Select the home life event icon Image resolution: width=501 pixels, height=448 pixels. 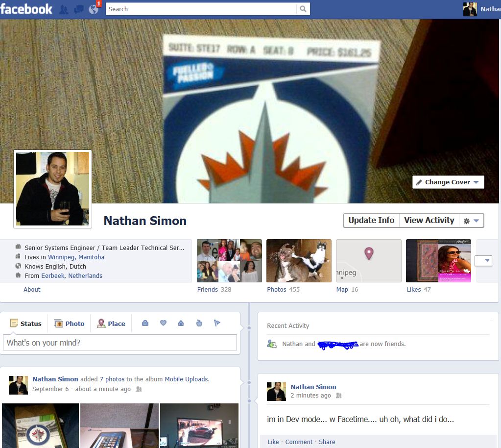click(181, 323)
